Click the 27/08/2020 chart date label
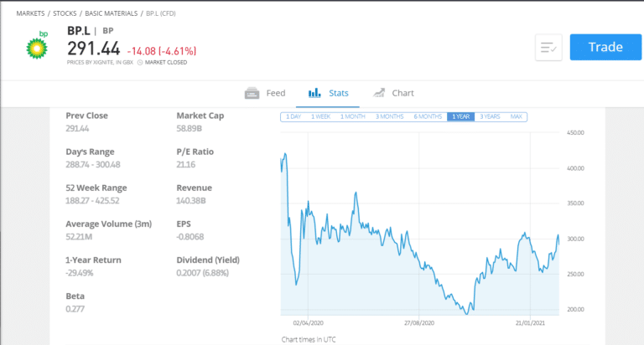The image size is (644, 345). (x=419, y=323)
